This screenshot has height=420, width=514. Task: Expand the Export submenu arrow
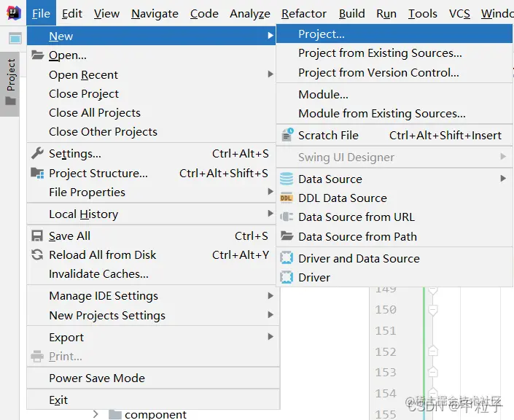tap(270, 337)
